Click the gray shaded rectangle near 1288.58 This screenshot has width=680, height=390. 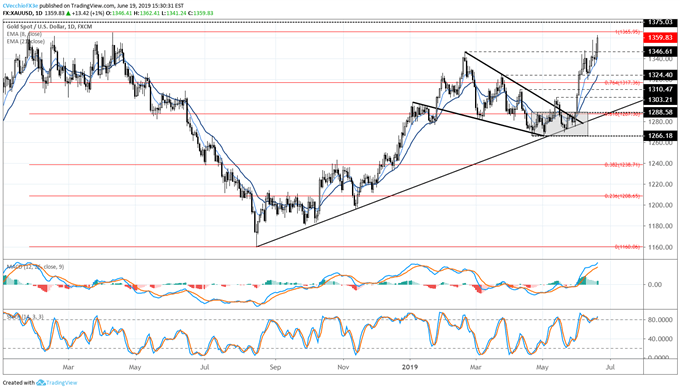point(562,125)
